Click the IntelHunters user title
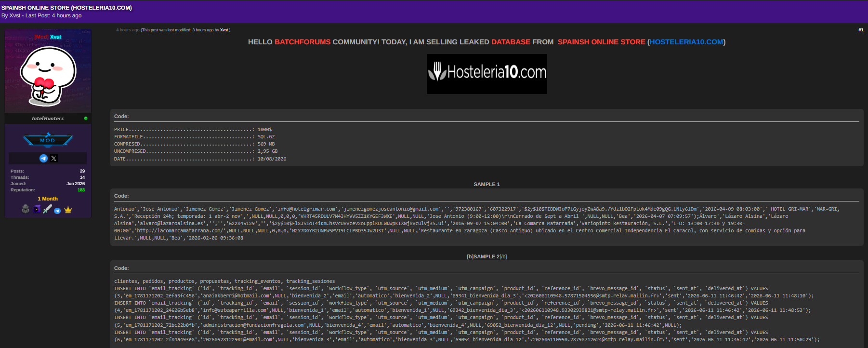This screenshot has height=348, width=868. click(x=48, y=118)
